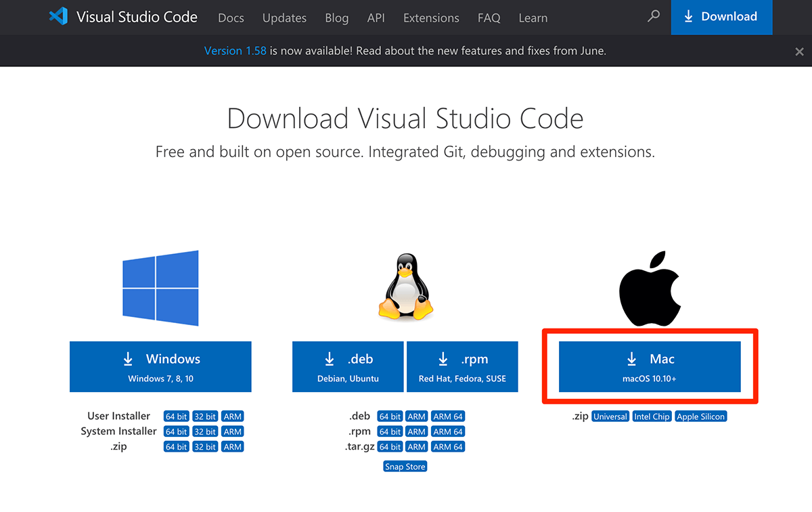Open the Version 1.58 release notes link
Screen dimensions: 812x512
click(x=235, y=50)
